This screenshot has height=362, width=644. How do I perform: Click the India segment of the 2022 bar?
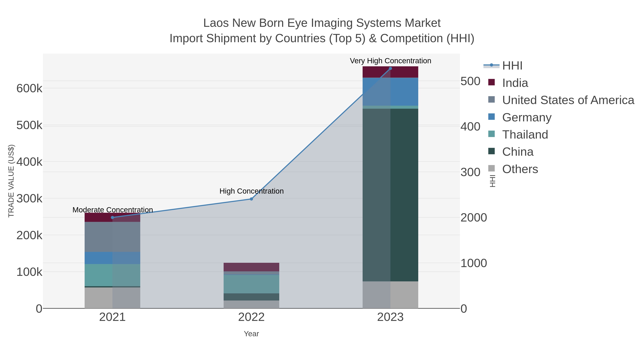coord(252,267)
